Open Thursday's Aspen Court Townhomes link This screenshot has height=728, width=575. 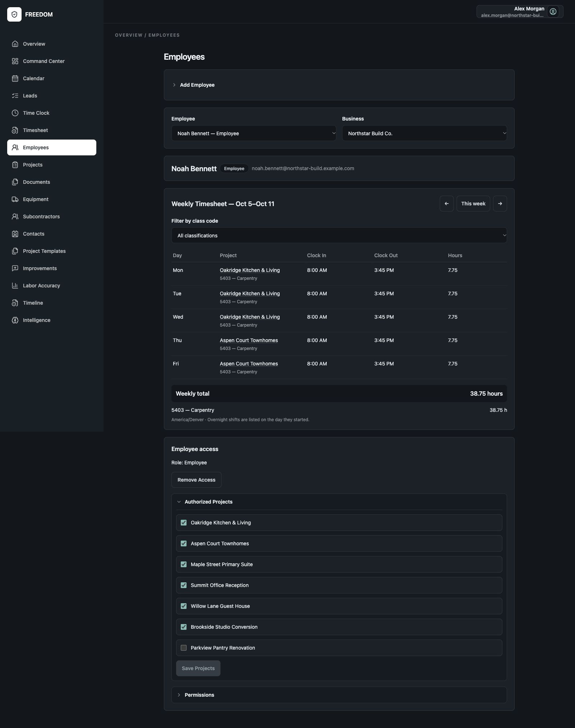click(249, 340)
